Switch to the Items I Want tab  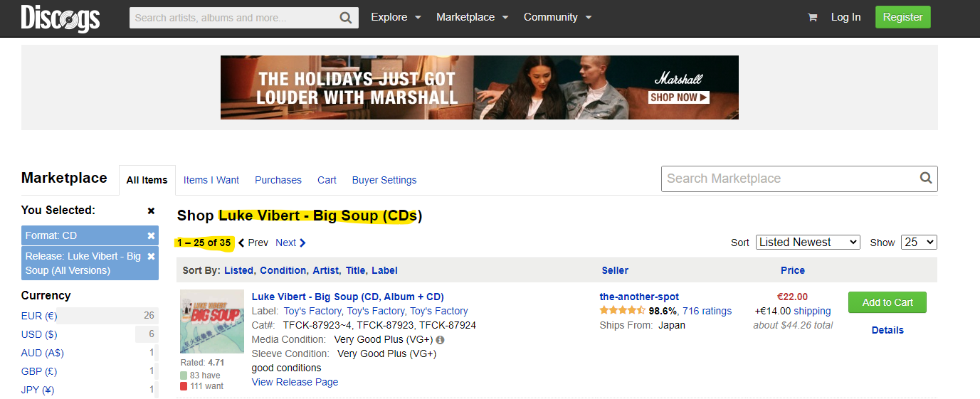[x=211, y=180]
